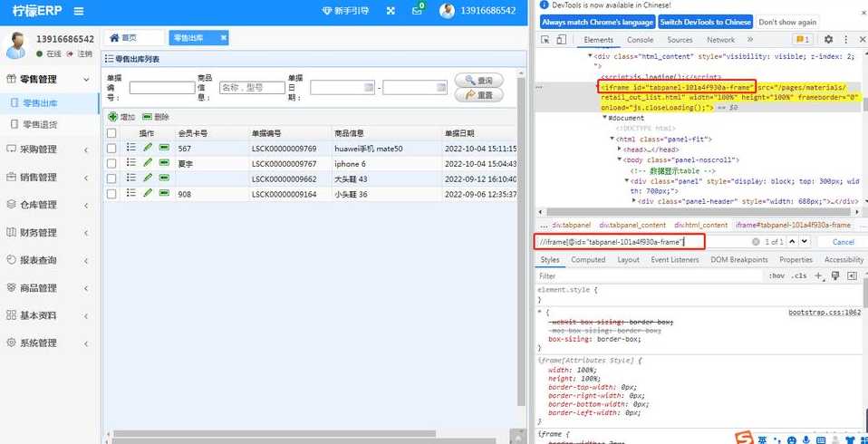This screenshot has height=444, width=868.
Task: Expand the 销售管理 sidebar menu
Action: coord(50,178)
